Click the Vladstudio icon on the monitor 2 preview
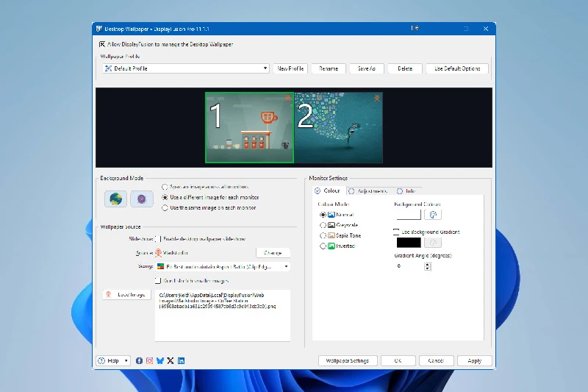The width and height of the screenshot is (588, 392). [x=376, y=98]
